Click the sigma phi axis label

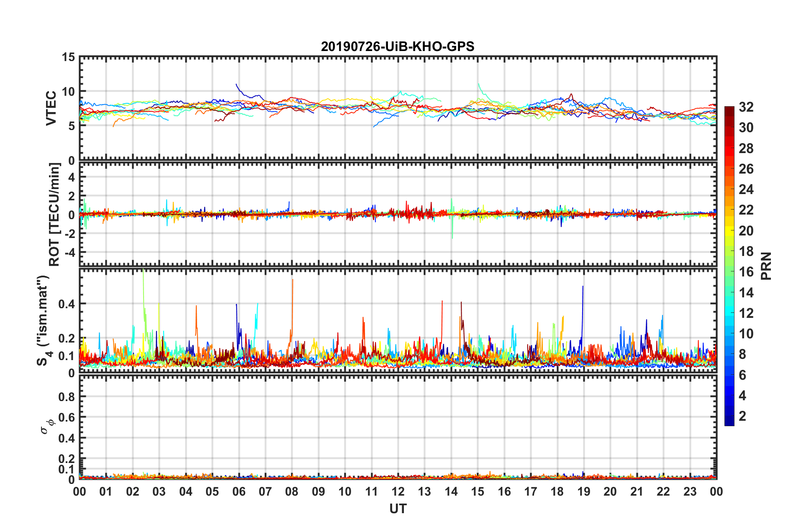click(47, 427)
